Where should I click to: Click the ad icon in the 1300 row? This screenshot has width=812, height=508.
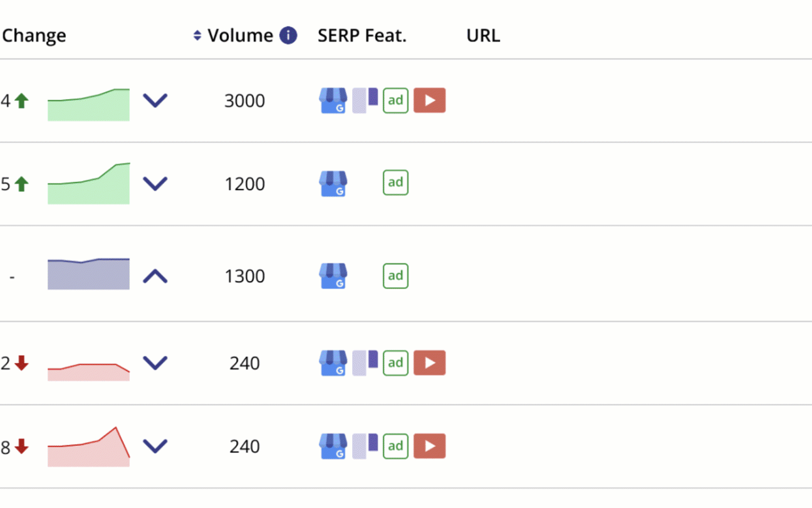click(x=395, y=276)
